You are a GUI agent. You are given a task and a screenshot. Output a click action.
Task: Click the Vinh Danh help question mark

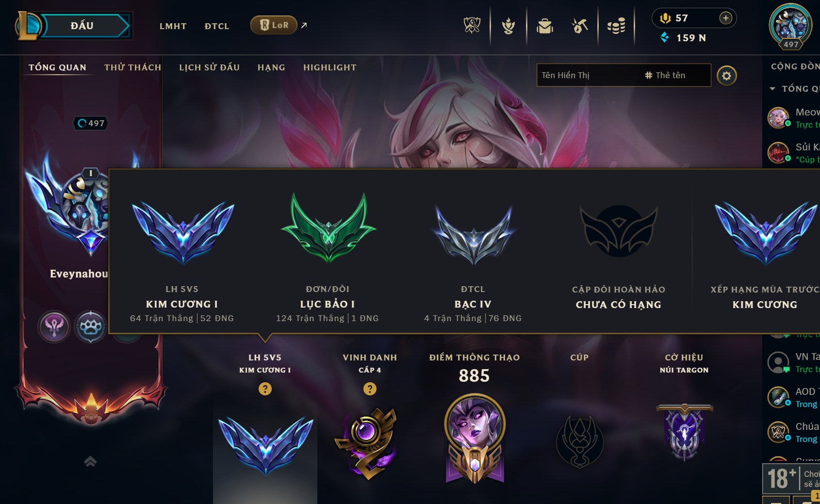(x=370, y=389)
